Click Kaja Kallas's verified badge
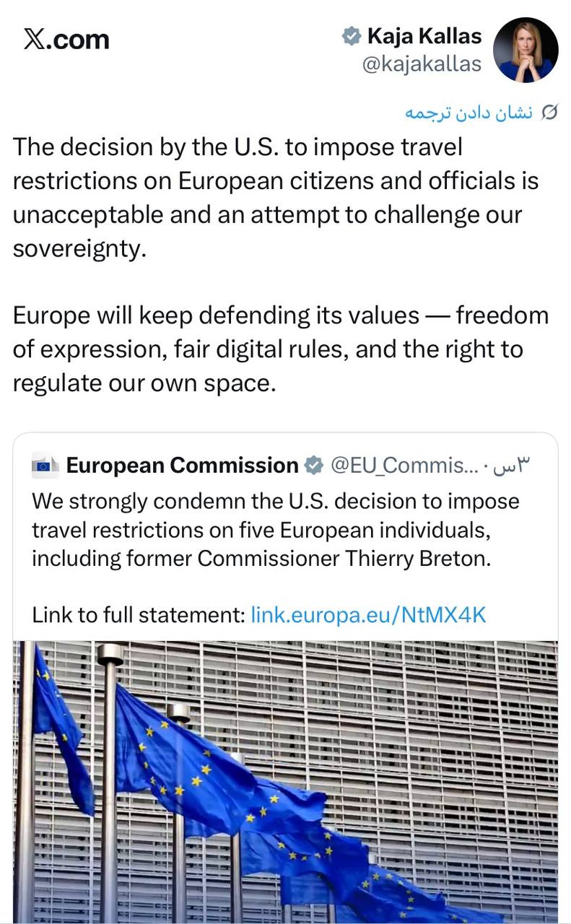Image resolution: width=571 pixels, height=924 pixels. (352, 35)
